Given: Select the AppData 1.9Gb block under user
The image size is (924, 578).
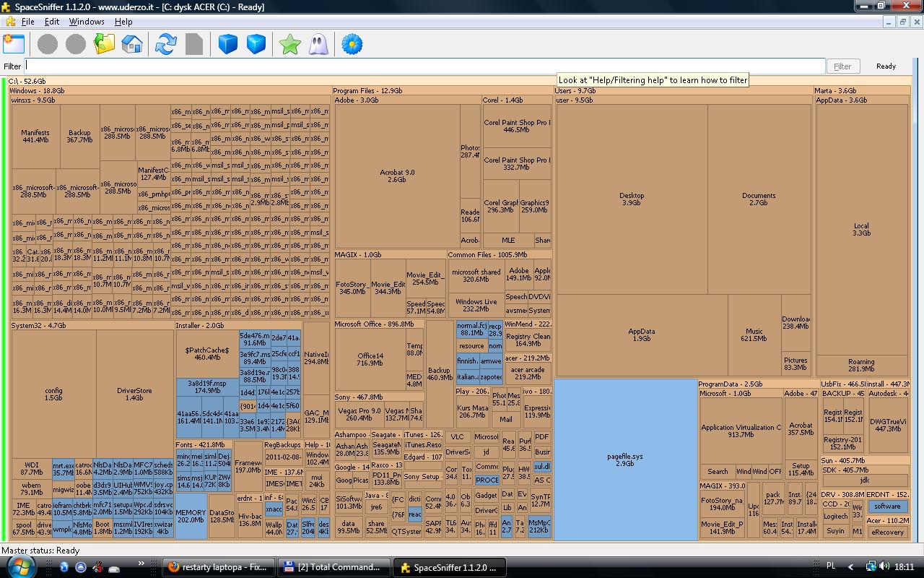Looking at the screenshot, I should pos(641,335).
